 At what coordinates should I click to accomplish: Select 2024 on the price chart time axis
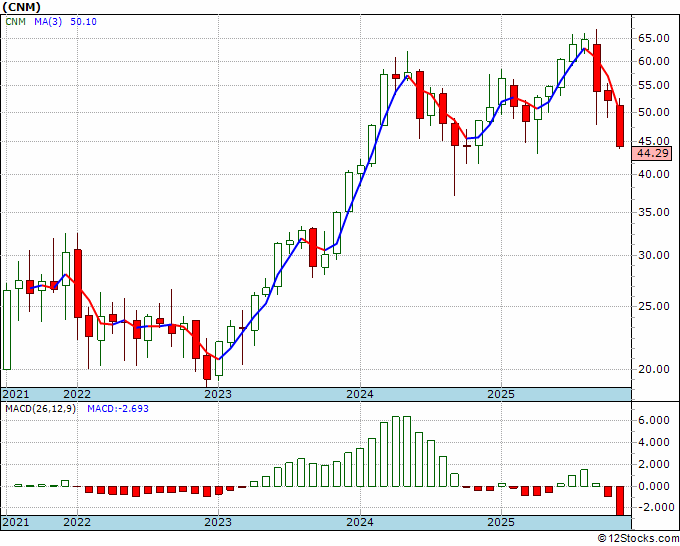[360, 395]
